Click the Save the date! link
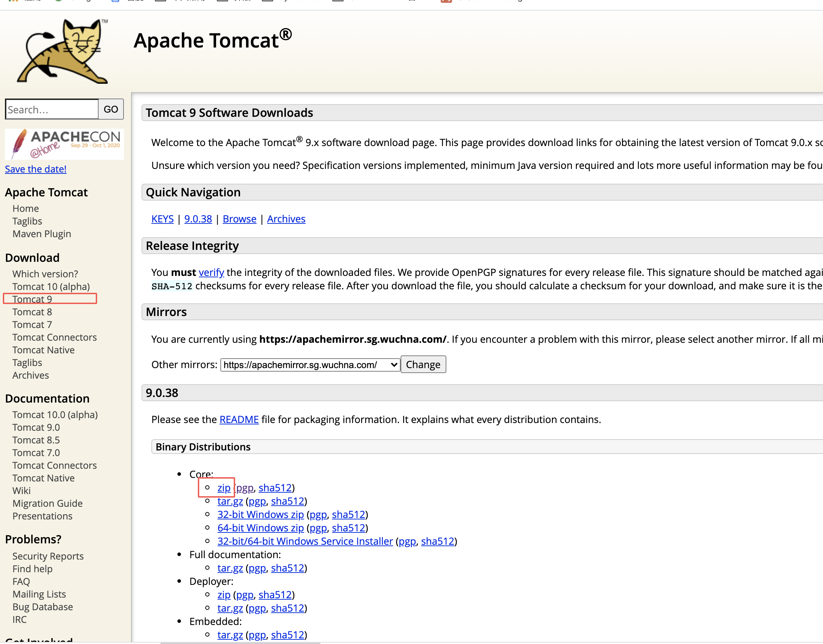 (36, 169)
